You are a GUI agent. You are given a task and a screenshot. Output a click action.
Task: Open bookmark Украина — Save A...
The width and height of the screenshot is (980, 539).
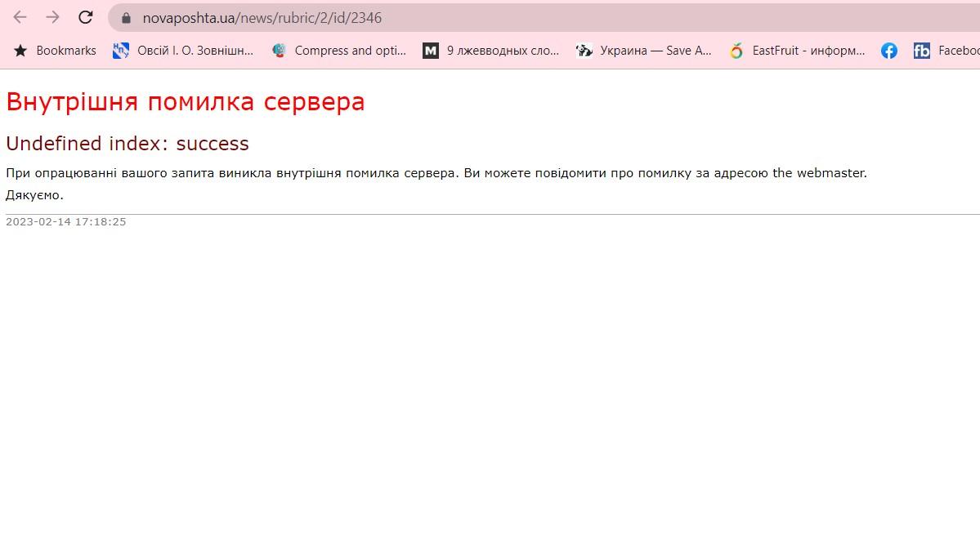[x=644, y=51]
